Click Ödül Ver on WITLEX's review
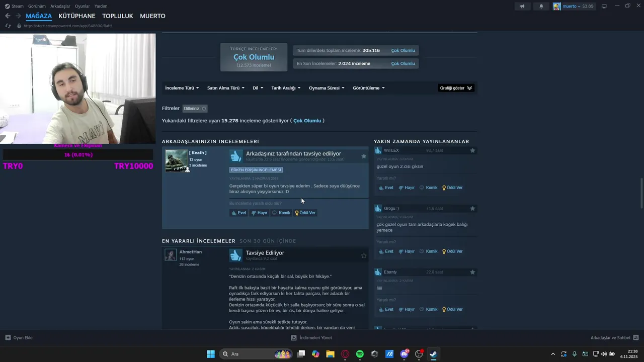The height and width of the screenshot is (362, 644). coord(452,188)
